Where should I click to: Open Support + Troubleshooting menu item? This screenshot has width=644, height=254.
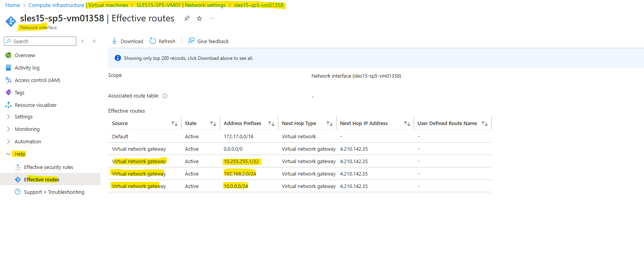(54, 192)
